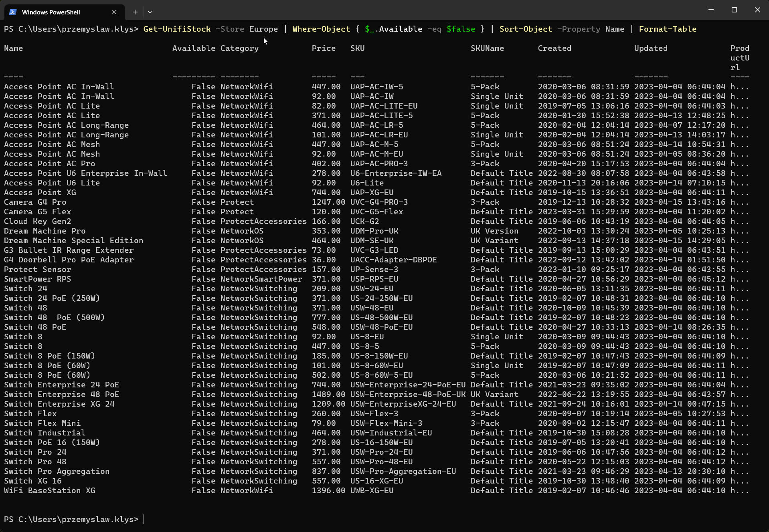
Task: Click the Updated column header
Action: pyautogui.click(x=651, y=48)
